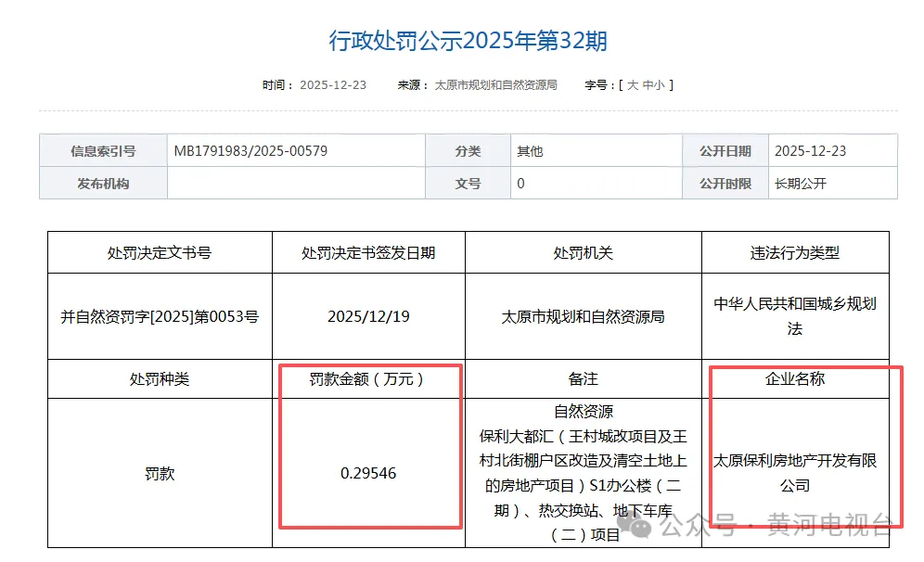
Task: Click the 信息索引号 label cell
Action: tap(103, 151)
